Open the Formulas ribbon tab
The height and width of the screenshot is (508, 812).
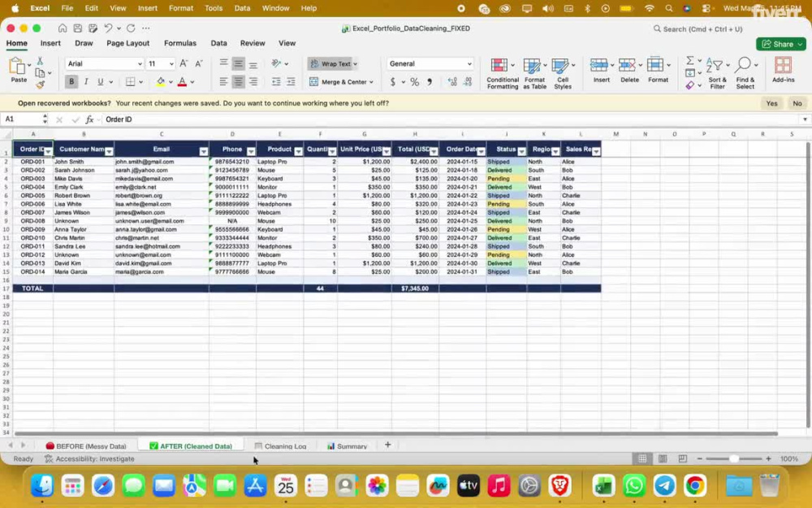click(180, 44)
